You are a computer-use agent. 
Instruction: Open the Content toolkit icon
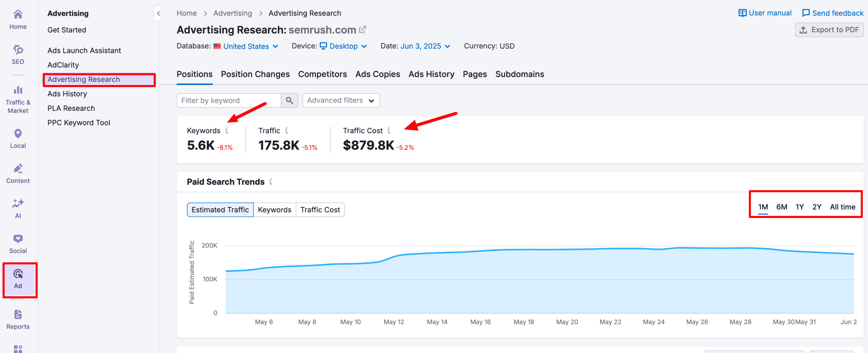tap(18, 168)
